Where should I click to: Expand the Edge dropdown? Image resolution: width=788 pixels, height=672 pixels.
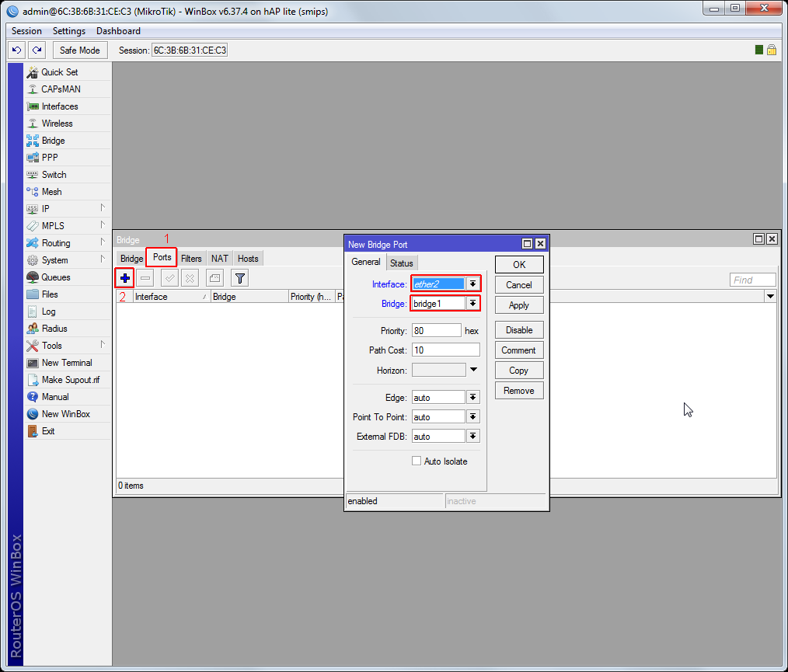point(472,397)
